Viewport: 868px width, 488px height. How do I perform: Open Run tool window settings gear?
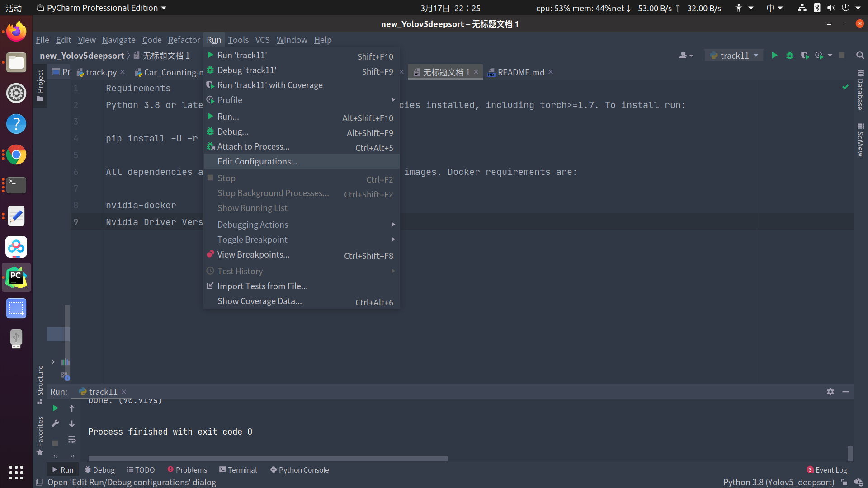tap(830, 392)
